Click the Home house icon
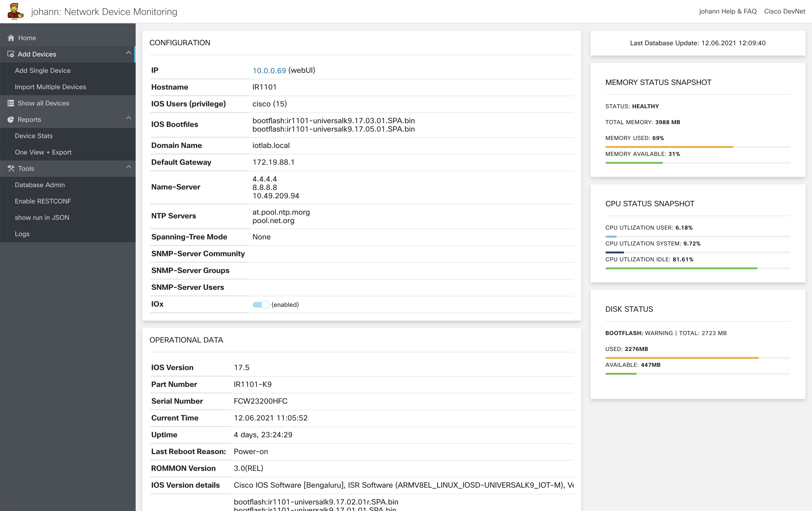This screenshot has width=812, height=511. (x=11, y=38)
